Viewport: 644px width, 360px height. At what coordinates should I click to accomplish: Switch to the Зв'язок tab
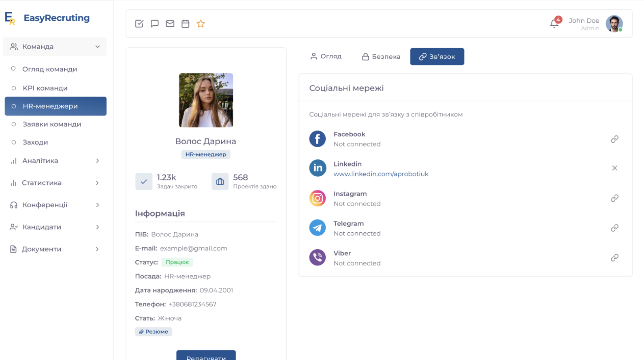click(x=437, y=56)
